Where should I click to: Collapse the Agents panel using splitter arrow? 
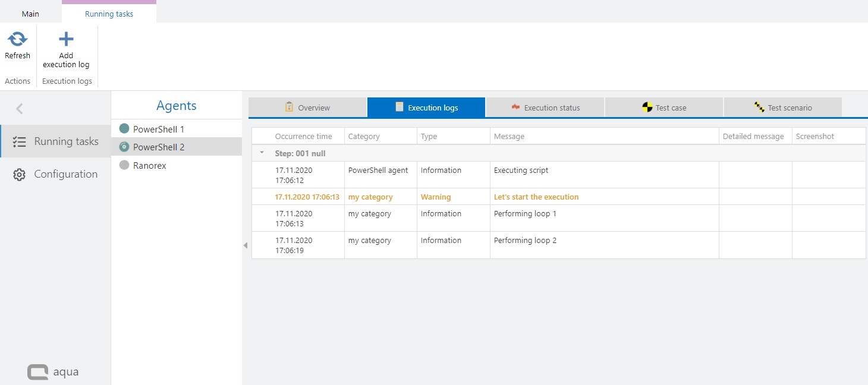(245, 245)
